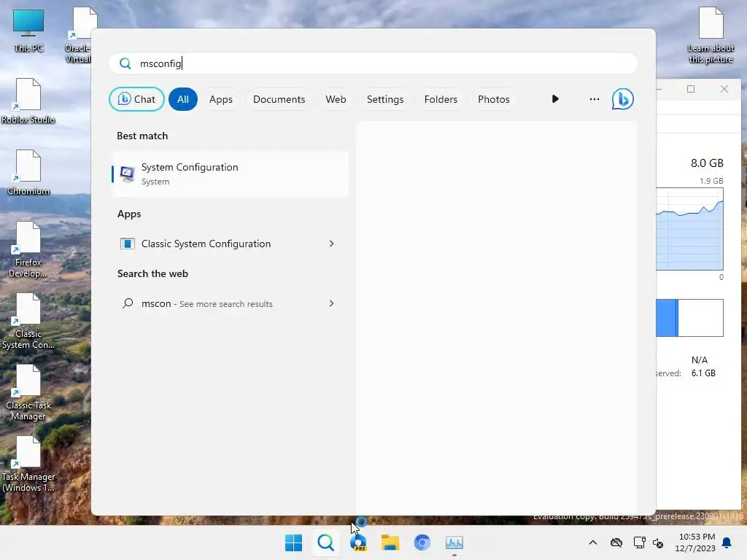Screen dimensions: 747x560
Task: Select Chromium desktop shortcut
Action: click(28, 172)
